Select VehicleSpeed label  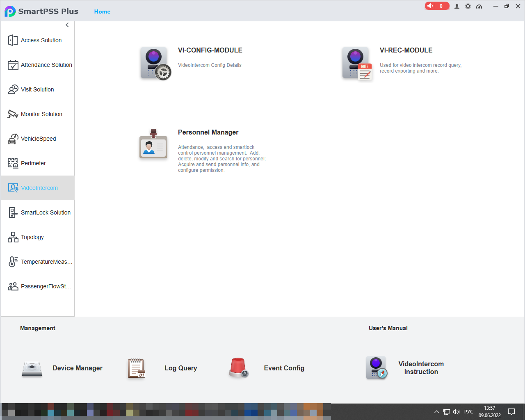click(x=39, y=139)
